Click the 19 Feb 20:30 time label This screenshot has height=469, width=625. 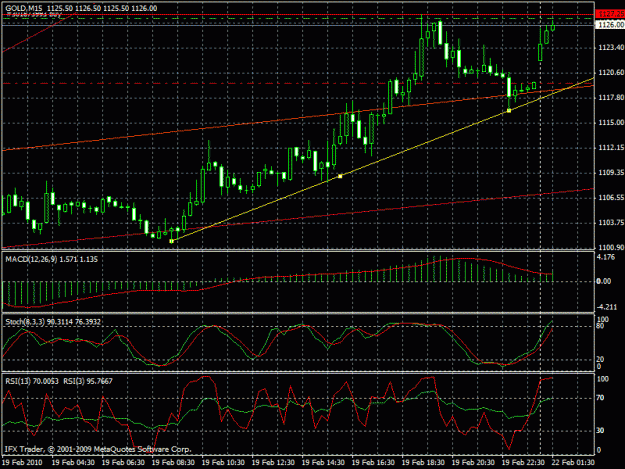pyautogui.click(x=473, y=462)
